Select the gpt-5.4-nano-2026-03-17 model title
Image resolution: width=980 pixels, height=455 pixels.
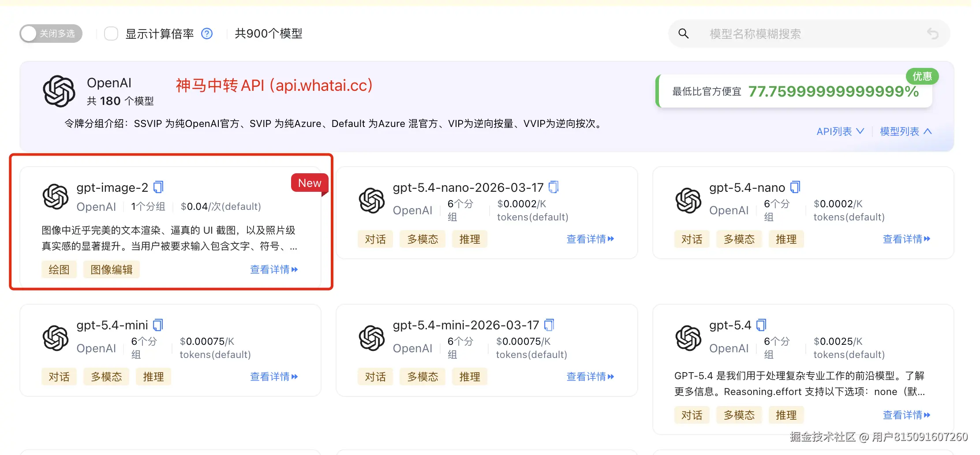point(468,187)
